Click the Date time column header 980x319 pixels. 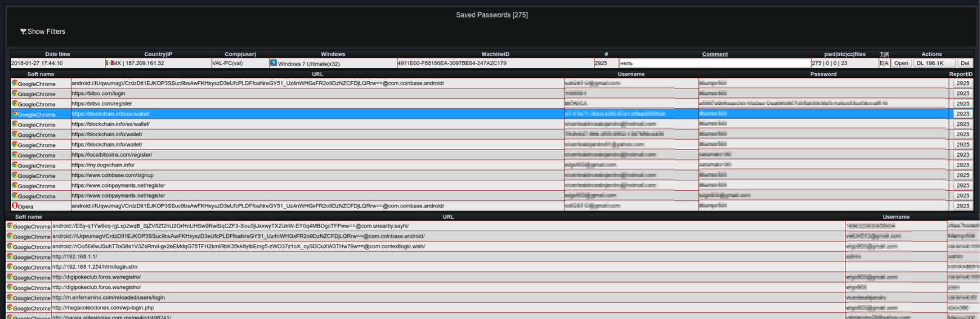[x=58, y=54]
